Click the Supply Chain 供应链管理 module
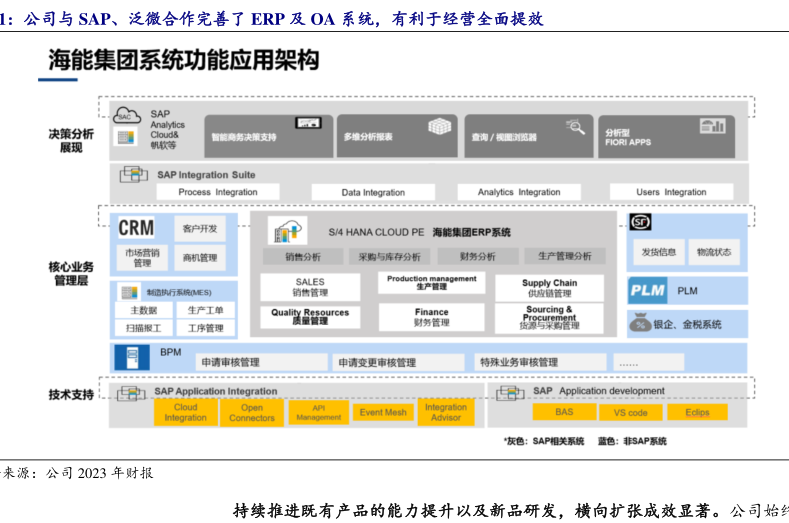789x523 pixels. pyautogui.click(x=549, y=288)
